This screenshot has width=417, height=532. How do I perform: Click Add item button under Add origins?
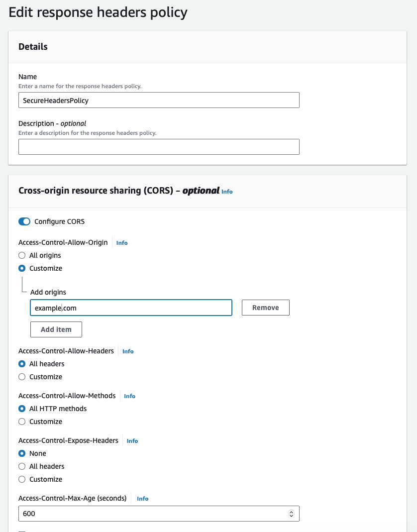[x=56, y=329]
